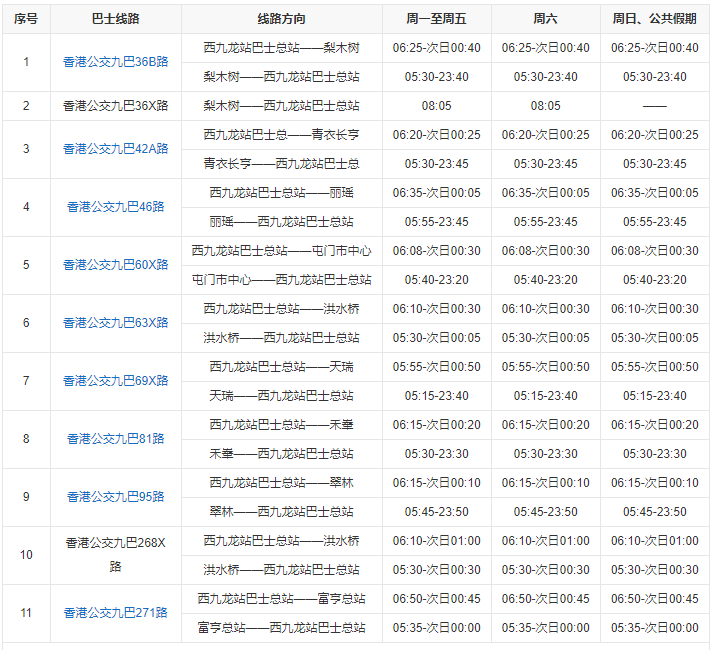713x650 pixels.
Task: Click sequence number 11
Action: [26, 613]
